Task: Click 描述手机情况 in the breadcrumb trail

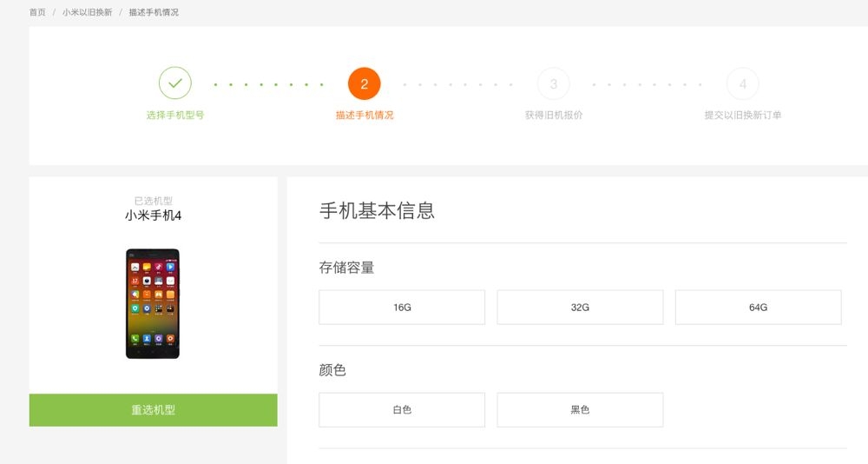Action: coord(154,13)
